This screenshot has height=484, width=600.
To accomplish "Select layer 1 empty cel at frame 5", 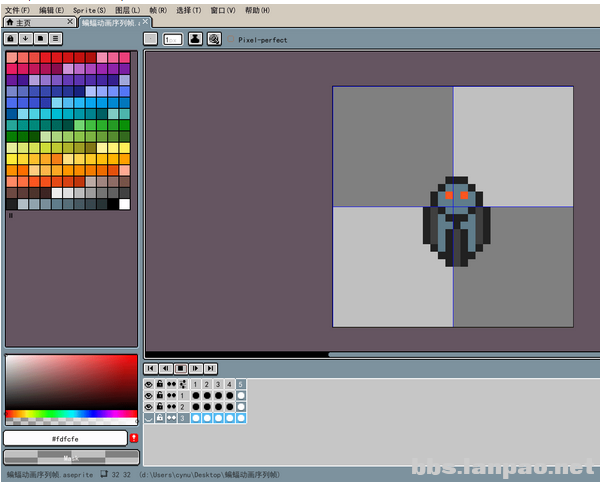I will coord(241,396).
